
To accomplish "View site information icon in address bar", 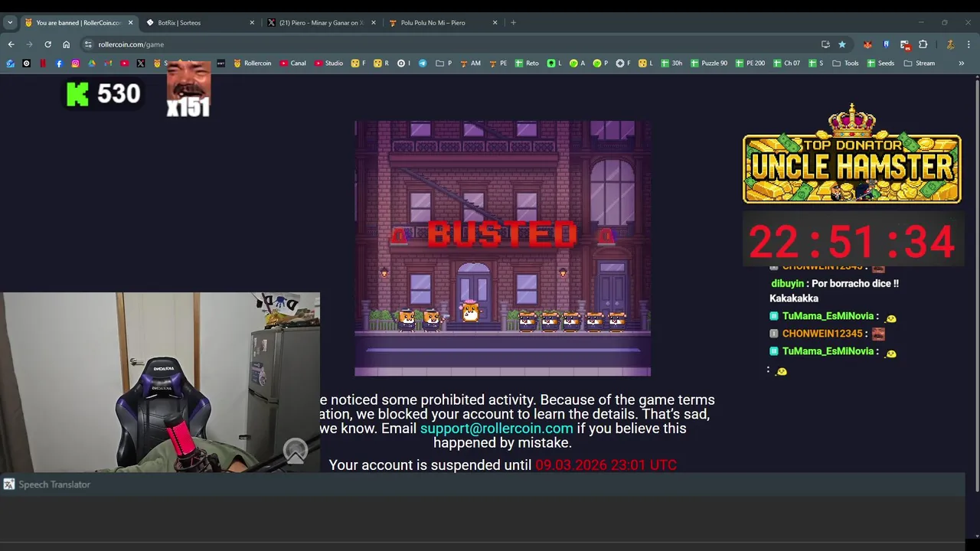I will point(88,44).
